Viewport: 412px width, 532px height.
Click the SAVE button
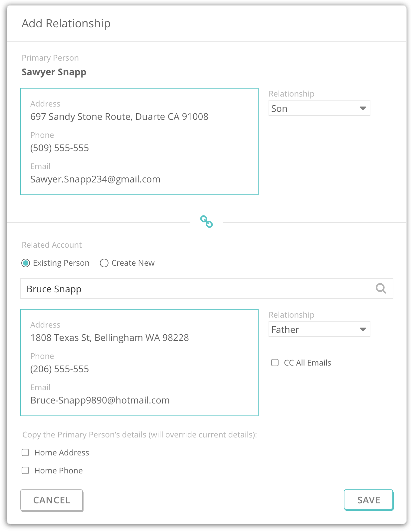[x=368, y=500]
